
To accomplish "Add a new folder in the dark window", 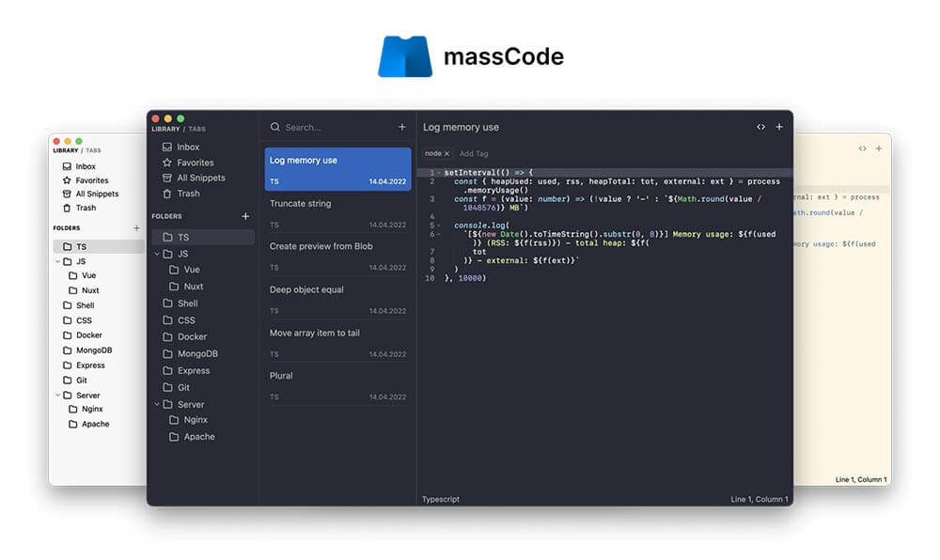I will [x=245, y=216].
